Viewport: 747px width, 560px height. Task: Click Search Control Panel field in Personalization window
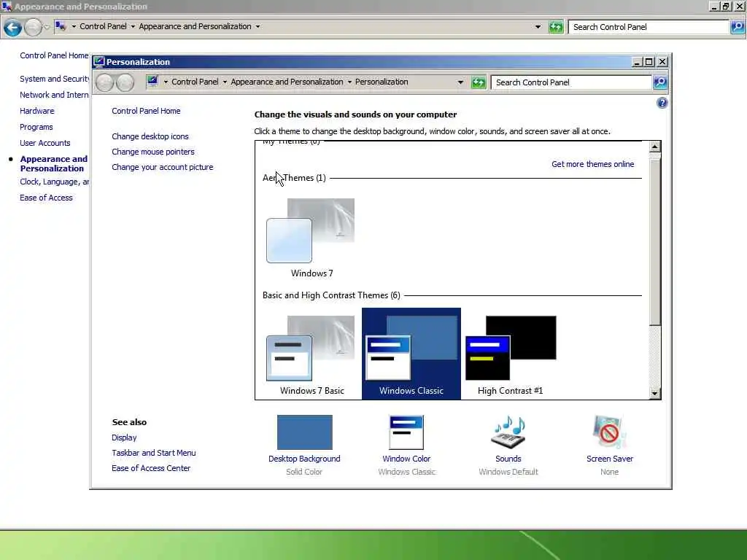570,82
